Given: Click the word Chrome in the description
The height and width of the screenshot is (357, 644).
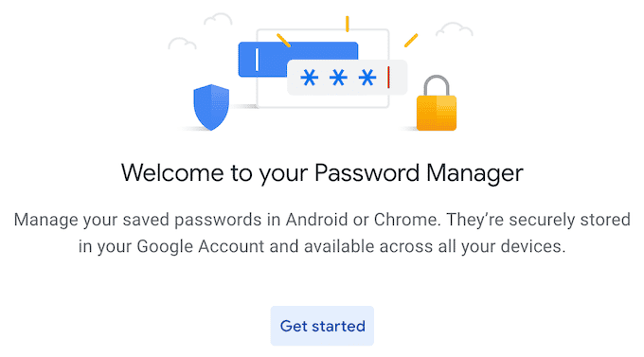Looking at the screenshot, I should tap(405, 220).
